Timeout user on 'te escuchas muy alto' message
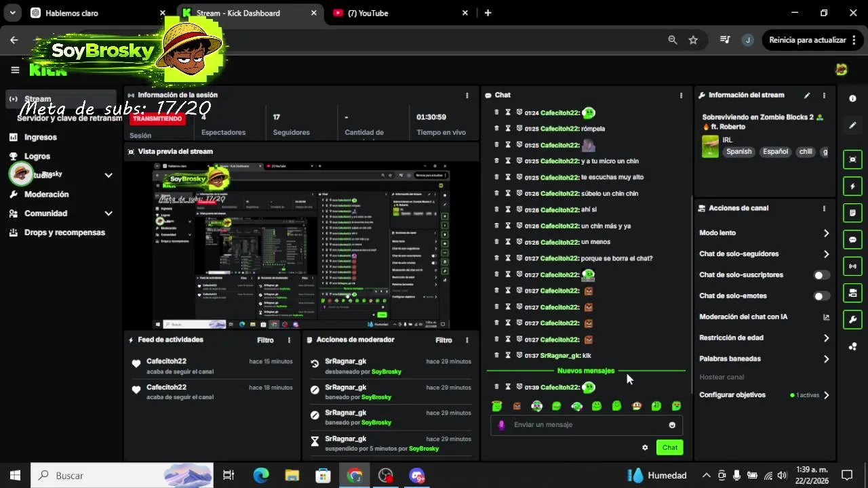Image resolution: width=868 pixels, height=488 pixels. (507, 177)
